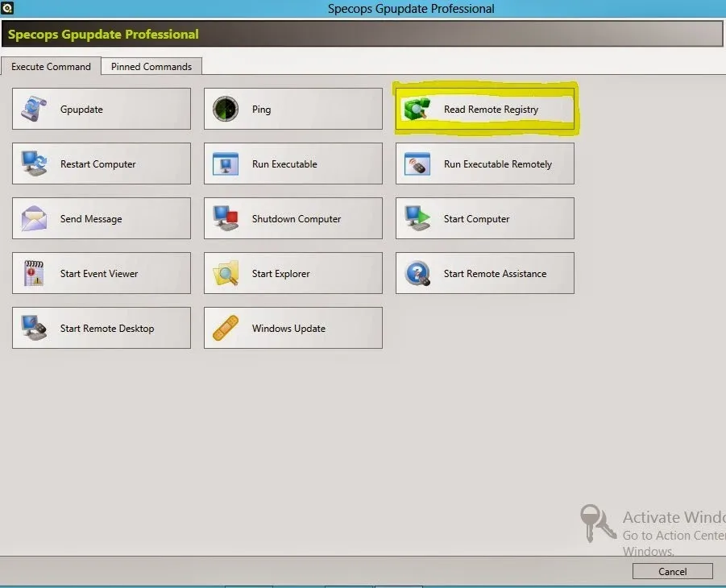Click the Shutdown Computer red-stop icon
This screenshot has width=726, height=588.
pyautogui.click(x=226, y=218)
